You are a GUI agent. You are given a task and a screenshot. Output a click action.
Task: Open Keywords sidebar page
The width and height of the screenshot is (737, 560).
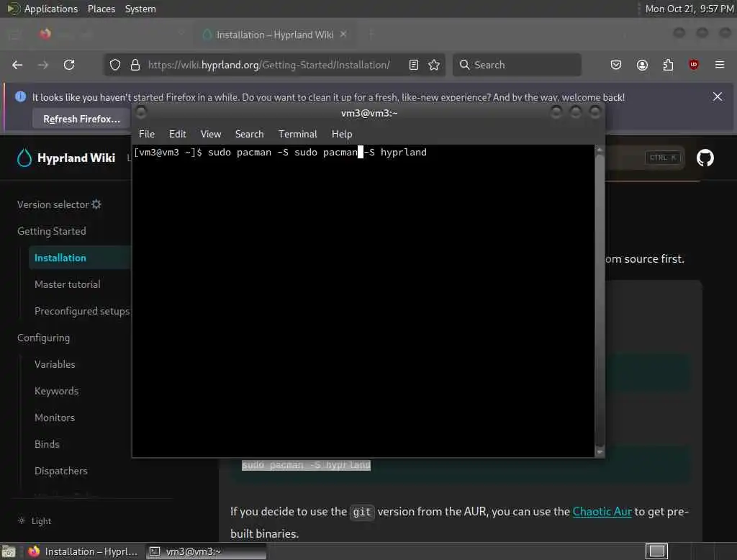(56, 391)
